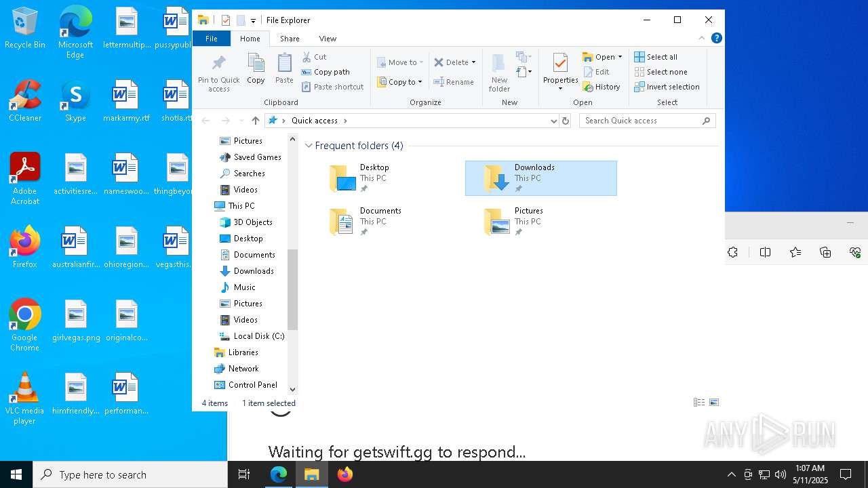
Task: Click Invert selection in ribbon
Action: coord(667,87)
